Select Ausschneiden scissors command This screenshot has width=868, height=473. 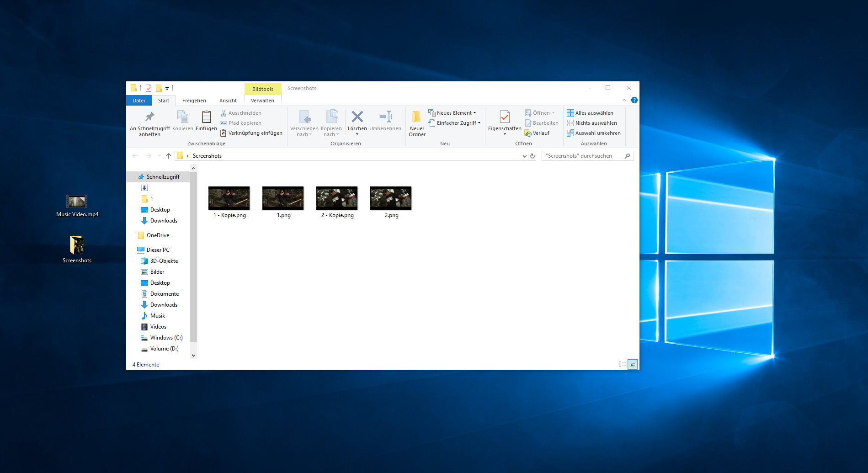tap(241, 113)
